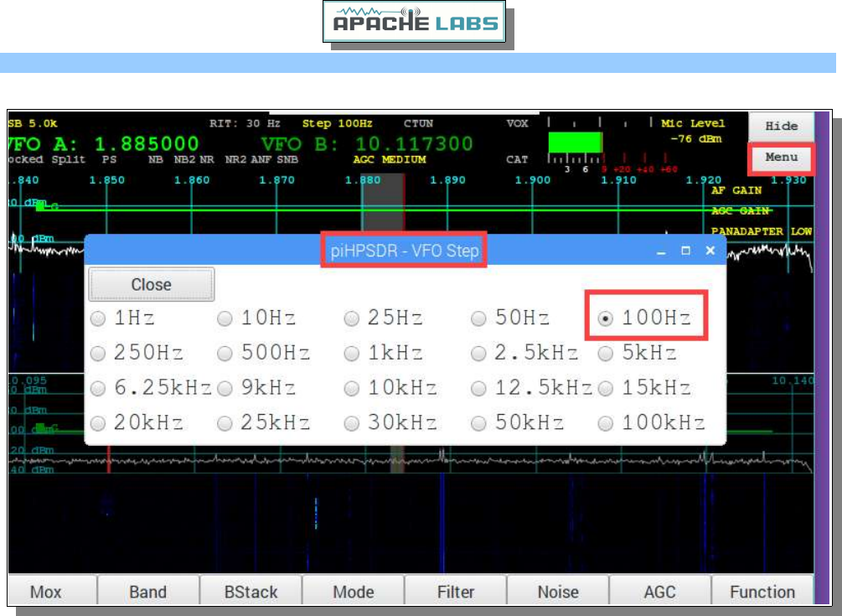Set VFO step to 50kHz
This screenshot has height=616, width=842.
click(478, 424)
